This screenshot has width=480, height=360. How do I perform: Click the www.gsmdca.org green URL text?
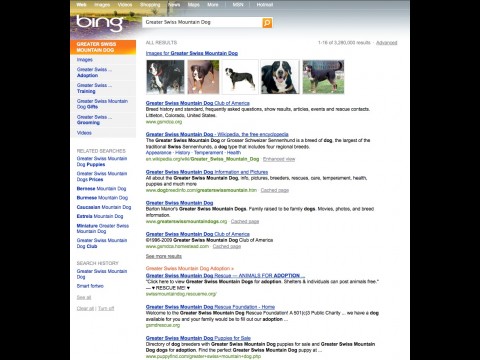click(x=164, y=122)
